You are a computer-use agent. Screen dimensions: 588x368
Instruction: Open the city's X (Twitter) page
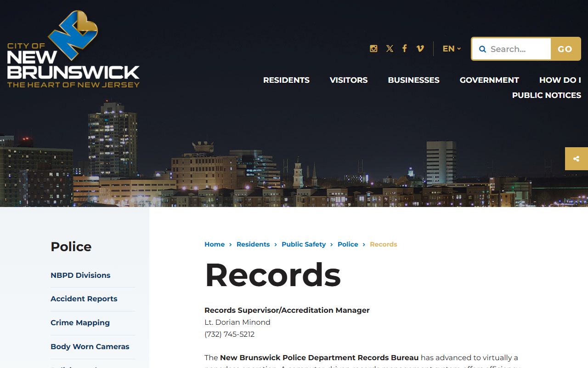click(x=390, y=48)
